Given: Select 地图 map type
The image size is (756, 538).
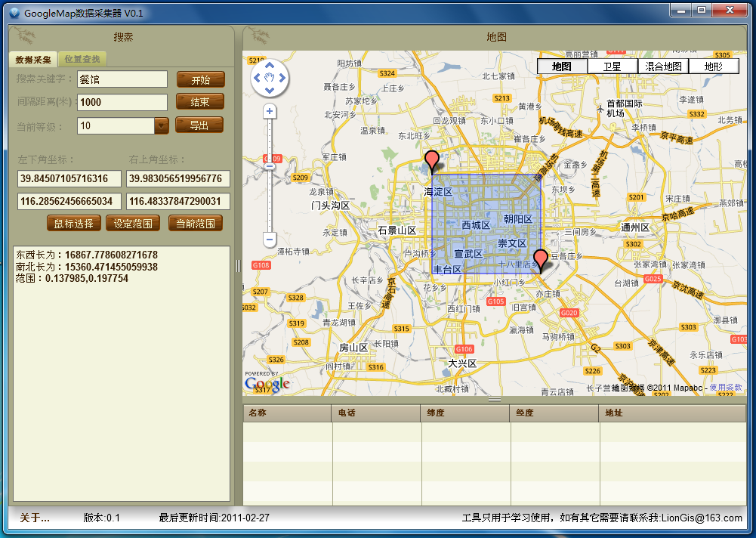Looking at the screenshot, I should click(x=562, y=66).
